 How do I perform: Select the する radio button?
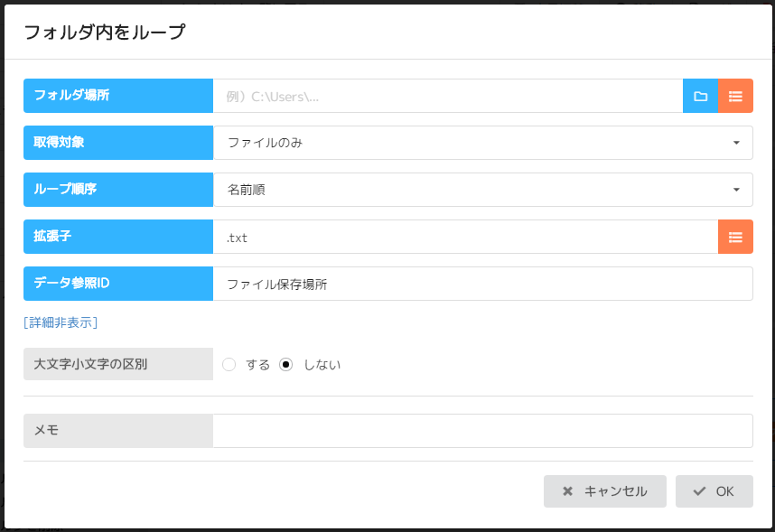229,365
